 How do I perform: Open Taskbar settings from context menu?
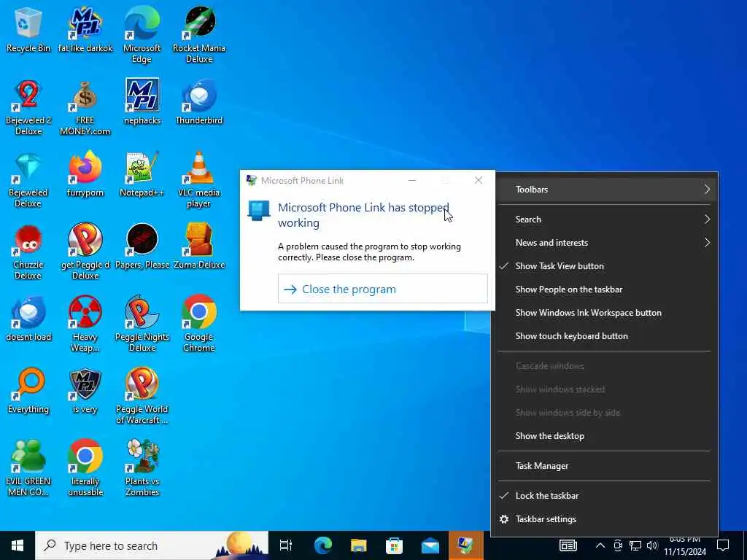click(604, 519)
